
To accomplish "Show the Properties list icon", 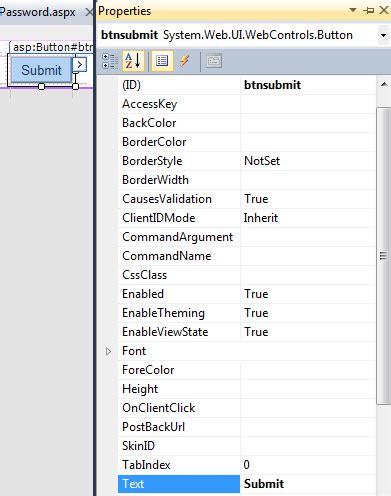I will (x=162, y=61).
